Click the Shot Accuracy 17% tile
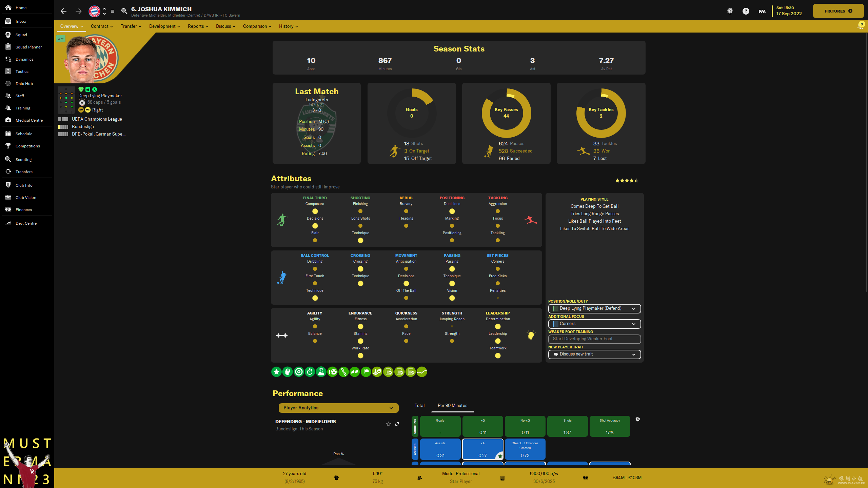Viewport: 868px width, 488px height. pyautogui.click(x=610, y=426)
